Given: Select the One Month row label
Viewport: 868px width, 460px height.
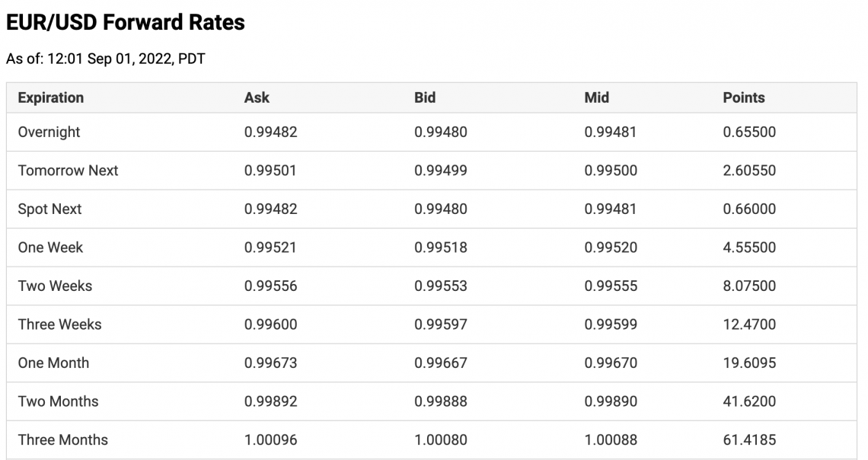Looking at the screenshot, I should [x=54, y=363].
